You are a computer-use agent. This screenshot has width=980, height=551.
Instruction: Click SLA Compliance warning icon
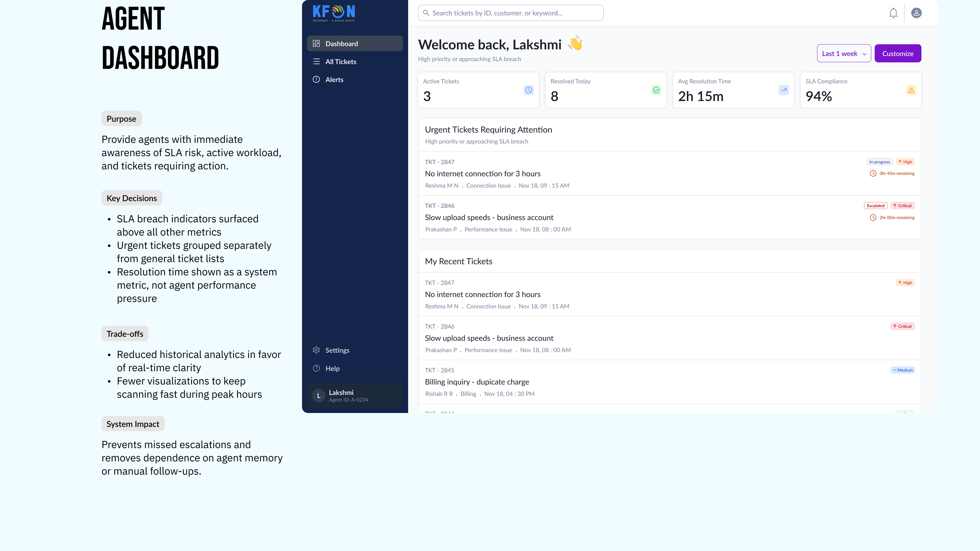pos(911,90)
